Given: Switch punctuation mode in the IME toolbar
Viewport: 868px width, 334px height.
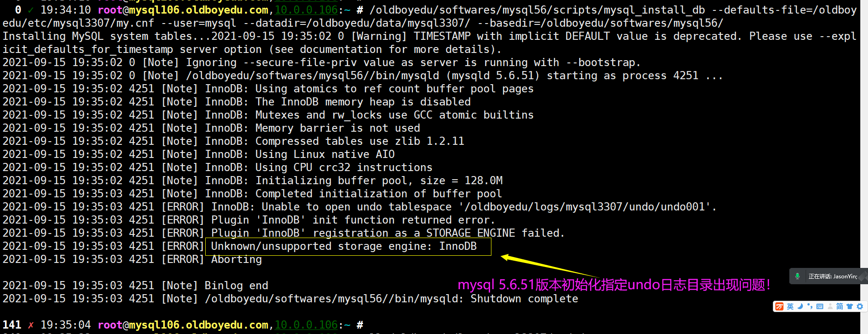Looking at the screenshot, I should coord(810,306).
